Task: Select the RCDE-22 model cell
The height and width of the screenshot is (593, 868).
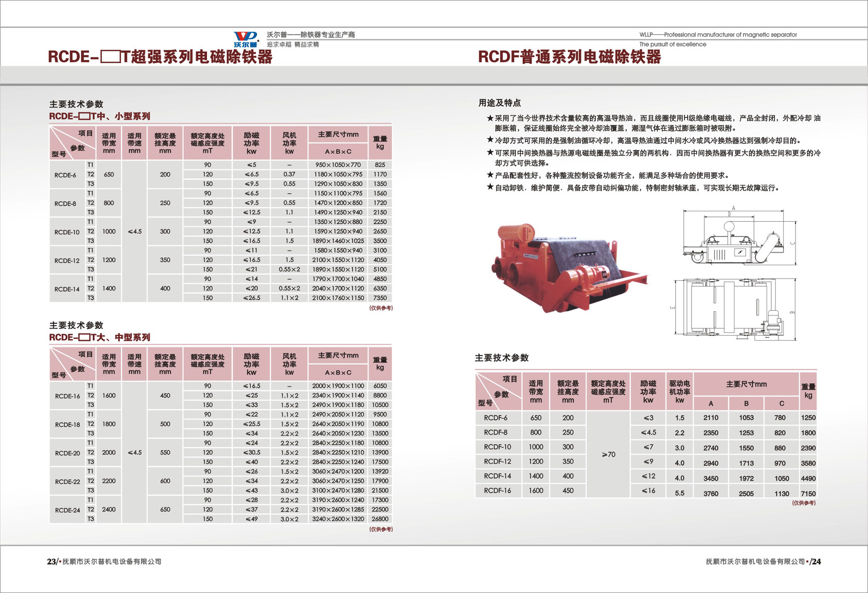Action: coord(67,482)
